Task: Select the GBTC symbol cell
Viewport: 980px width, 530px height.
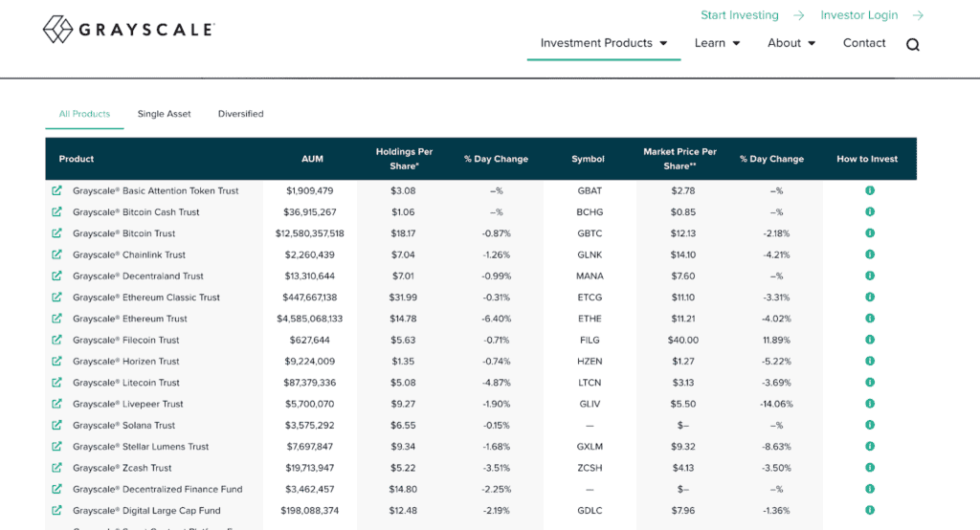Action: [x=590, y=233]
